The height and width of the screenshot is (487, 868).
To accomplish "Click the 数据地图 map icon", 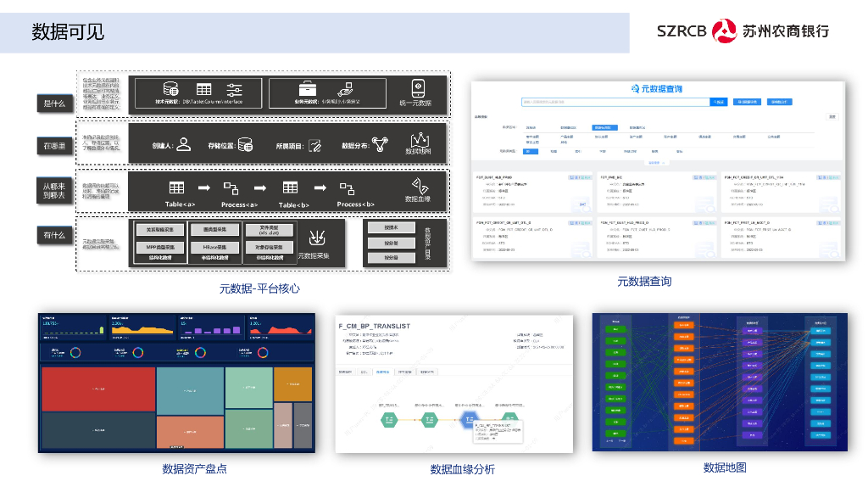I will coord(420,140).
